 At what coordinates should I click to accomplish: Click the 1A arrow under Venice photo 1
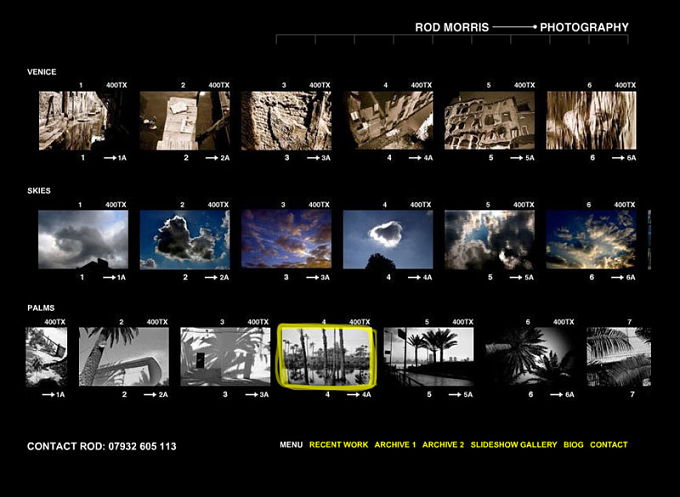(x=115, y=158)
